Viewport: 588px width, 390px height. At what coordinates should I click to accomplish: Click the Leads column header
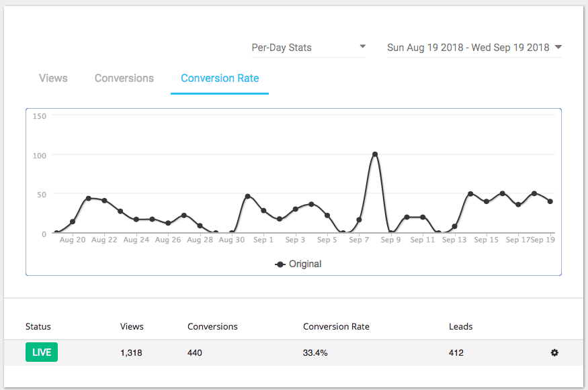(460, 327)
